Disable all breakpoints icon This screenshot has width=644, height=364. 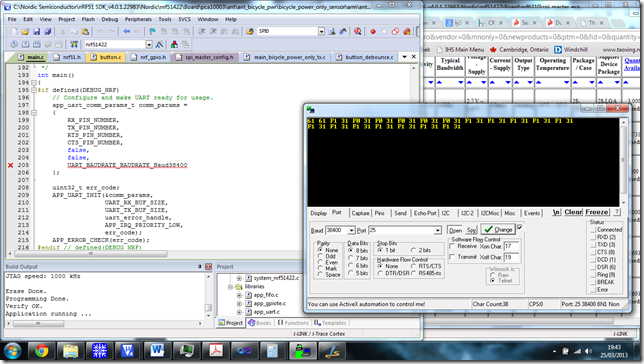pos(395,31)
